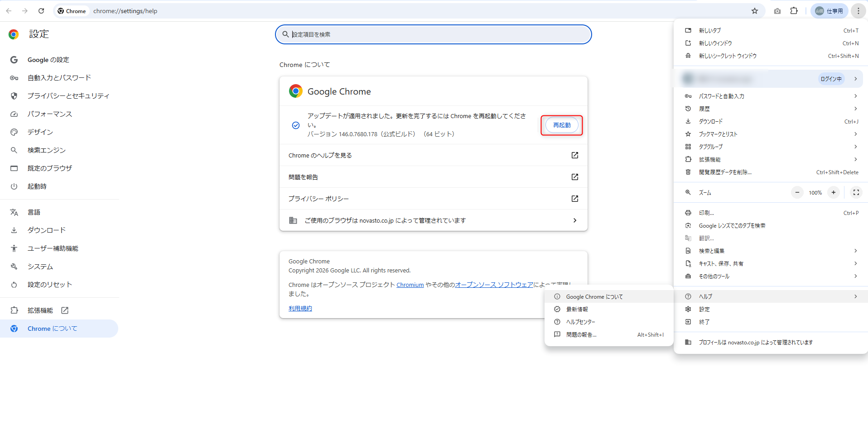Screen dimensions: 868x448
Task: Select the ヘルプ menu item
Action: coord(771,296)
